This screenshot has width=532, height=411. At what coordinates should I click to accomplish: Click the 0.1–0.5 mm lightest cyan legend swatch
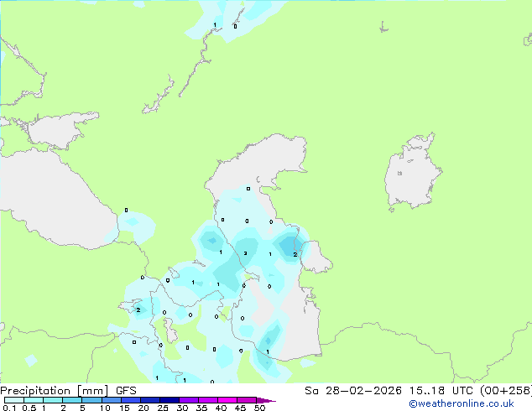(x=14, y=400)
